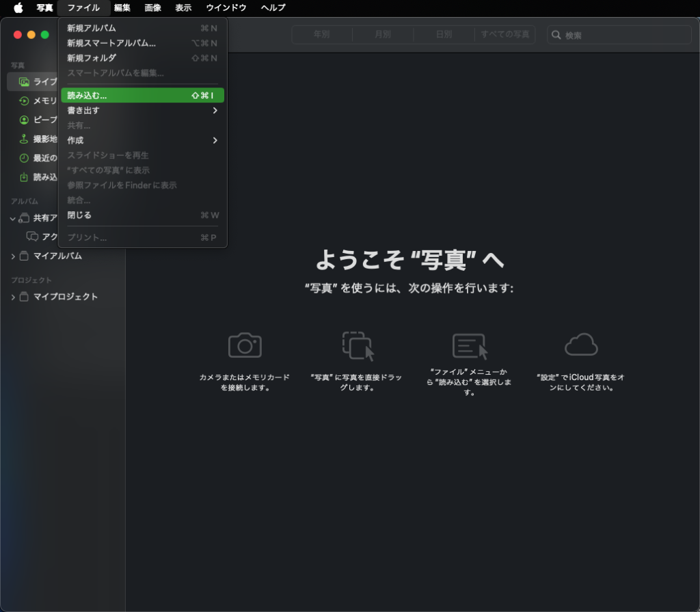This screenshot has width=700, height=612.
Task: Choose 新規フォルダ menu item
Action: pyautogui.click(x=142, y=58)
